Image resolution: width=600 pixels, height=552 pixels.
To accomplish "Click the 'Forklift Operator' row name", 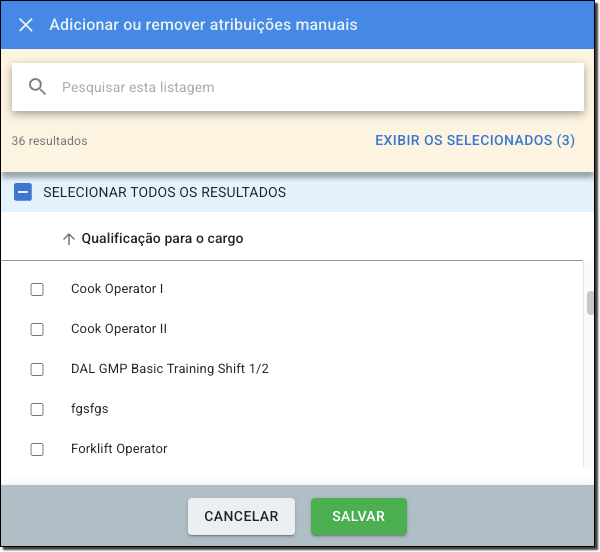I will (119, 449).
